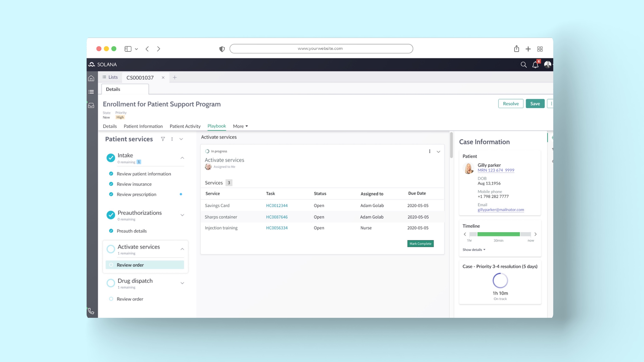Toggle the checkmark on the Intake stage

(x=111, y=158)
